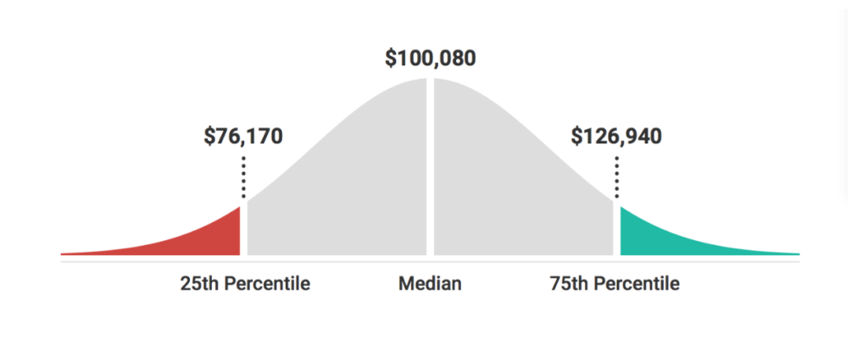Click the $100,080 median salary value
The width and height of the screenshot is (868, 352).
click(x=430, y=59)
